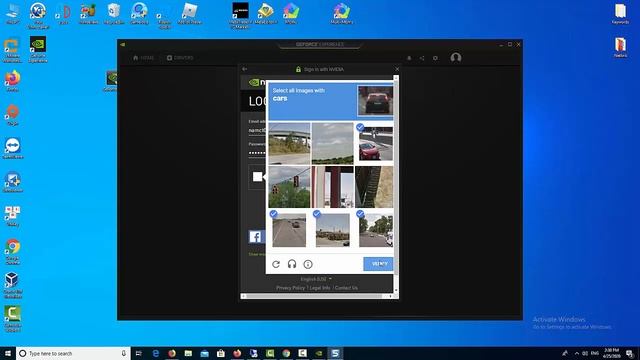The image size is (640, 360).
Task: Click the blue Verify button
Action: (378, 264)
